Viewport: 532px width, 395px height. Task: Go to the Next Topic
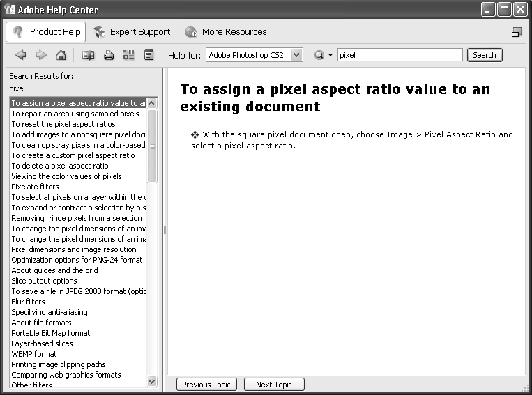point(274,385)
